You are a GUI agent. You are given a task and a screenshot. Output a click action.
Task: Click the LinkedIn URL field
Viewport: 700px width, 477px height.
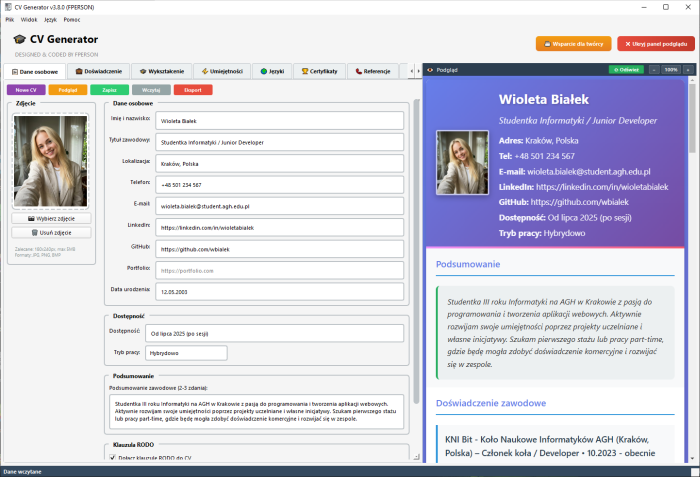[x=279, y=227]
